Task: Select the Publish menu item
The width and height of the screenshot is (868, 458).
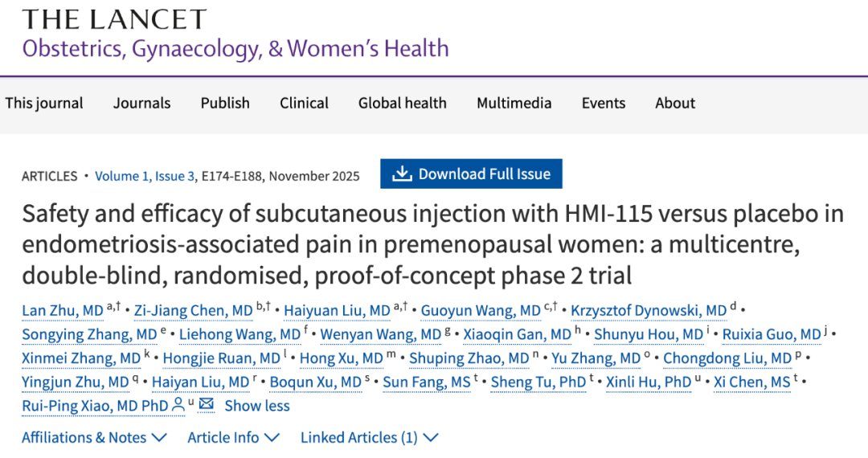Action: 225,103
